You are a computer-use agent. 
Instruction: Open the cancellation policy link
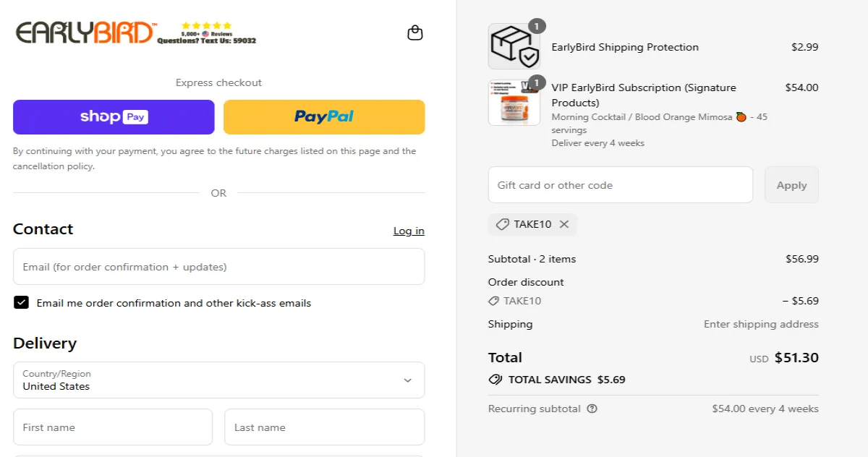pos(52,166)
